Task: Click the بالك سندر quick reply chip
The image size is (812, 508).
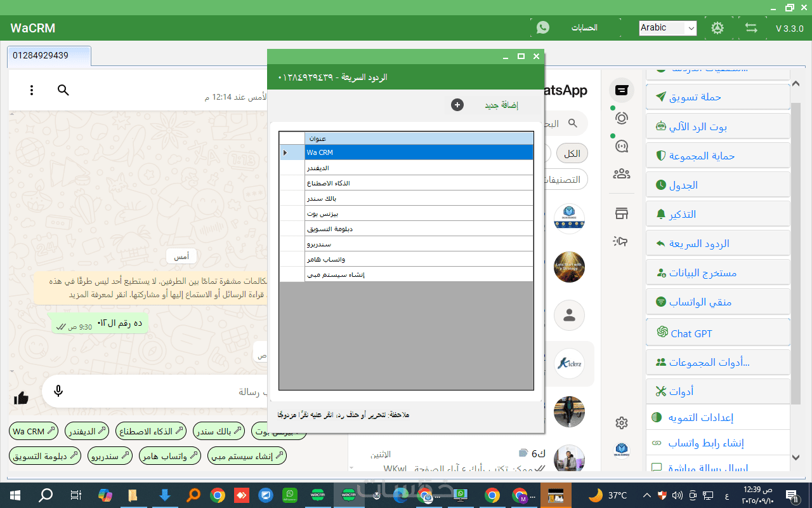Action: click(x=219, y=431)
